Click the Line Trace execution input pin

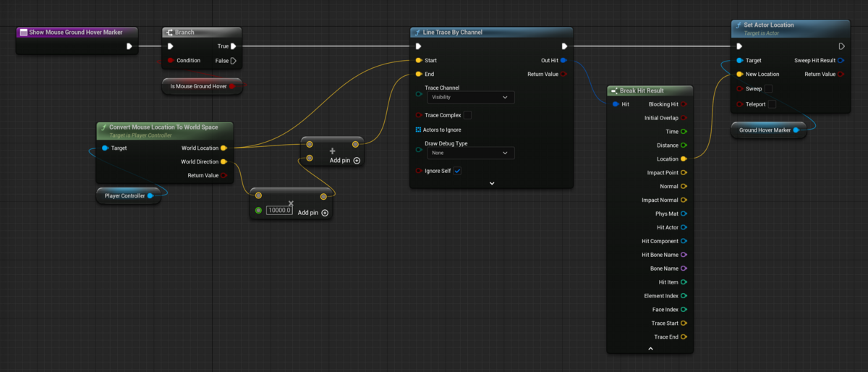[x=419, y=46]
